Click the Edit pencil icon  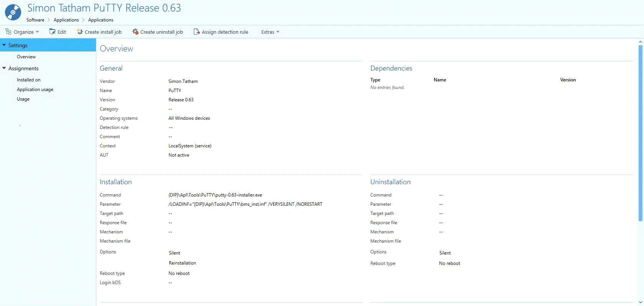[53, 31]
